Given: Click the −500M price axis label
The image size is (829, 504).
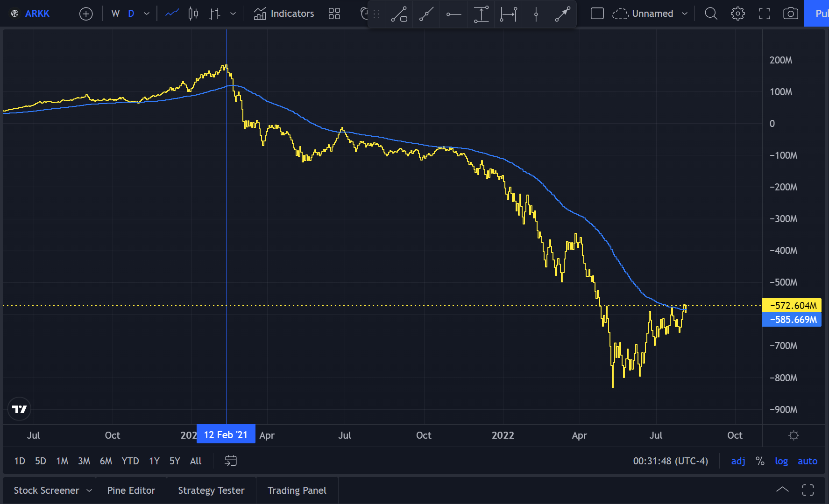Looking at the screenshot, I should pos(783,282).
